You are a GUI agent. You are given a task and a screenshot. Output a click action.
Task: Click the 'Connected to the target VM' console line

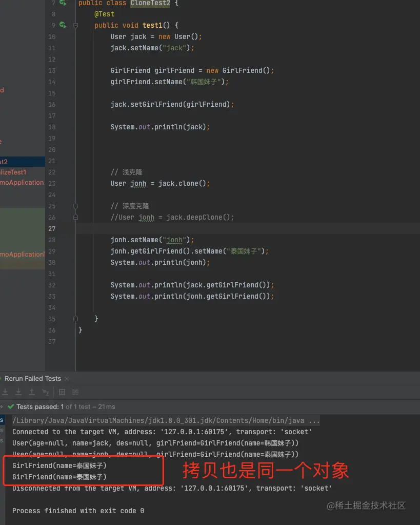pyautogui.click(x=162, y=432)
